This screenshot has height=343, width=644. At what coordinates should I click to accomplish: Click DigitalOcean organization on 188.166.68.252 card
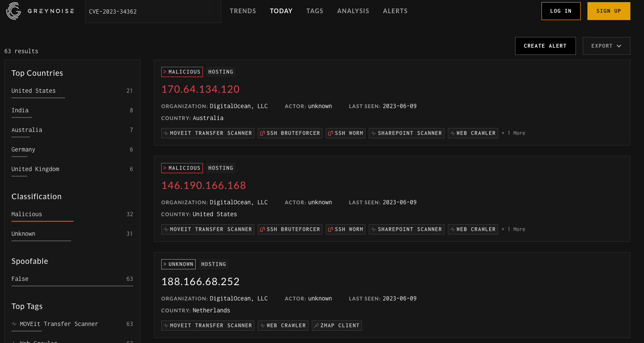239,299
